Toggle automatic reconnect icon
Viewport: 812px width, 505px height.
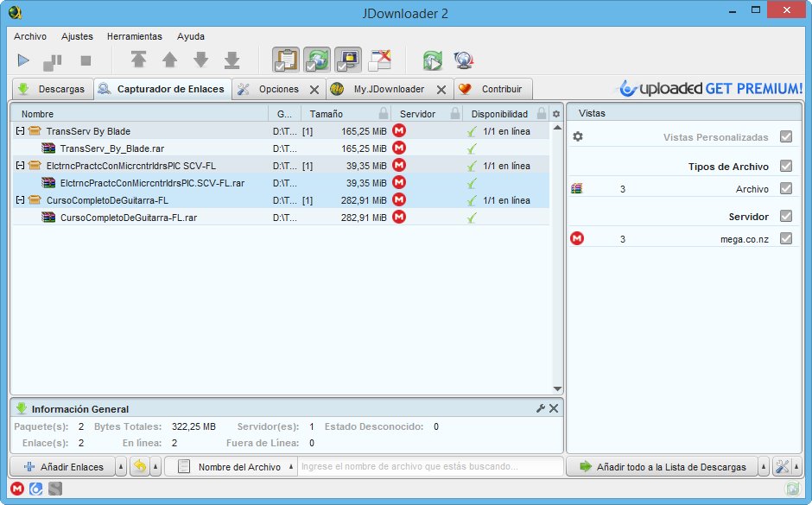[317, 60]
